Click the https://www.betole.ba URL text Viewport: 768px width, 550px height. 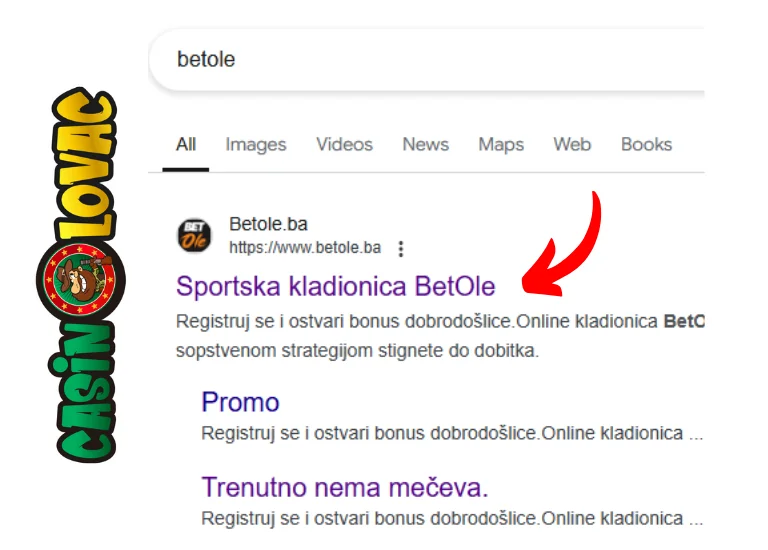(x=305, y=247)
